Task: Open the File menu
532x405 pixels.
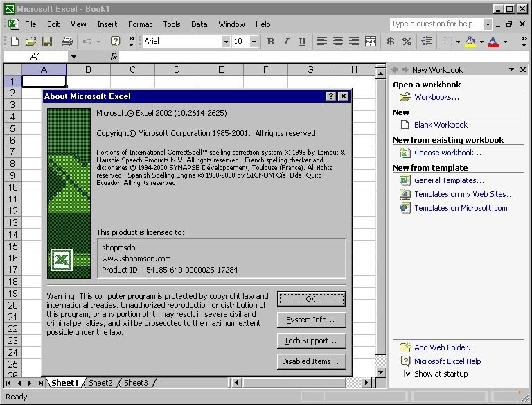Action: coord(30,24)
